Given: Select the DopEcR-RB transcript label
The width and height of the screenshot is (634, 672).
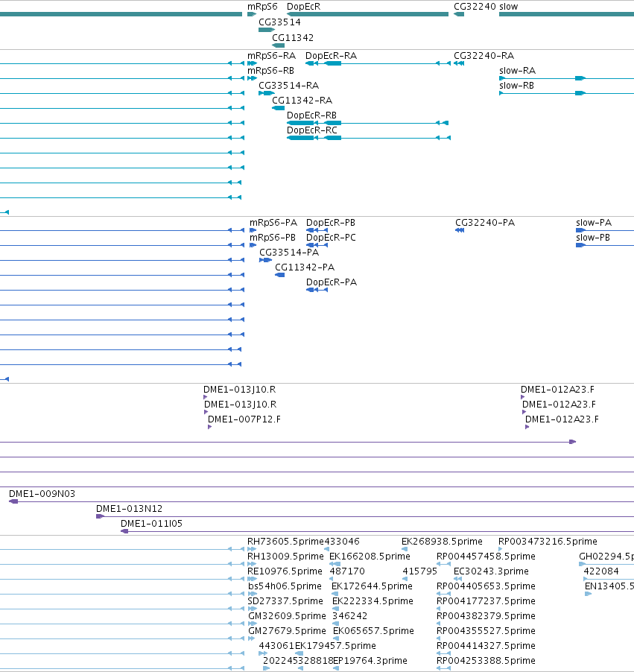Looking at the screenshot, I should click(311, 115).
